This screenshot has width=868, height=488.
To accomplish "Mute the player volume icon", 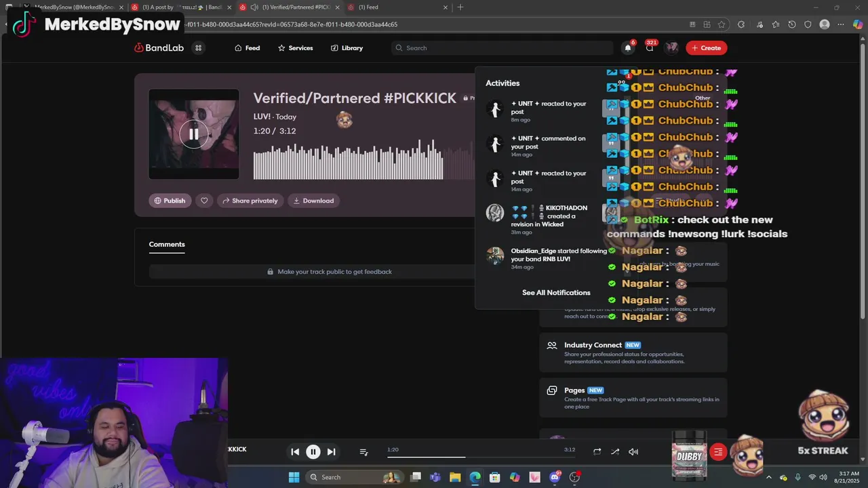I will (633, 452).
